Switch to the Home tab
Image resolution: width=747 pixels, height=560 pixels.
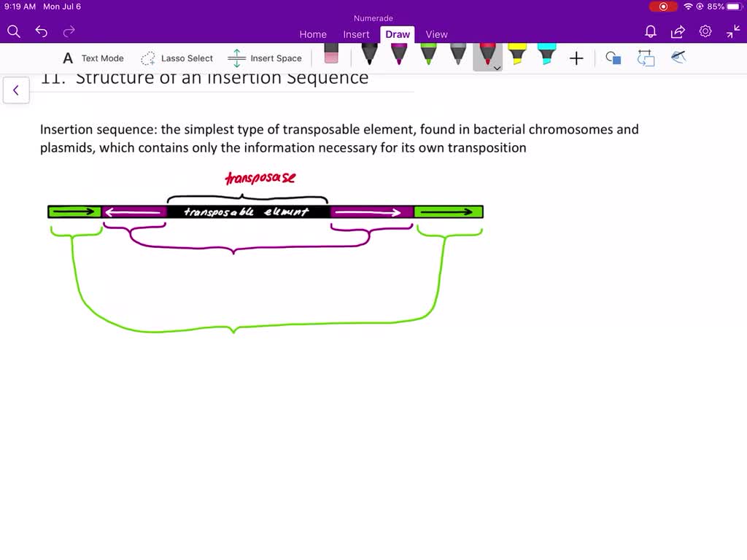[x=313, y=34]
